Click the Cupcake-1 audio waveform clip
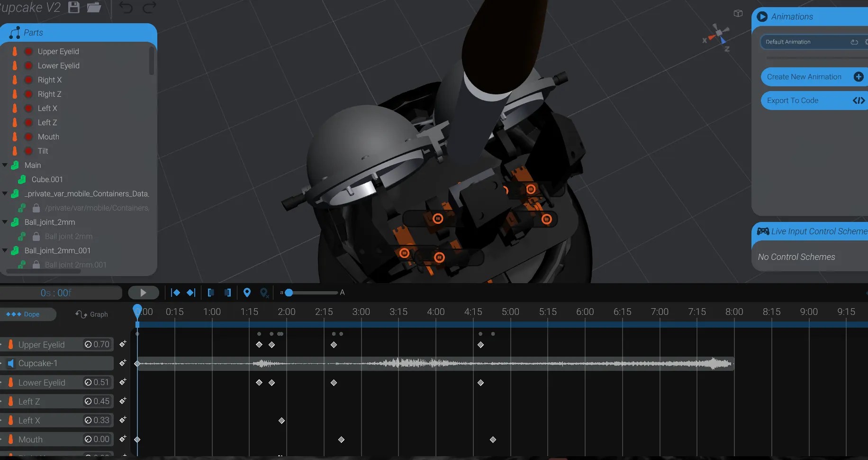The image size is (868, 460). [435, 364]
